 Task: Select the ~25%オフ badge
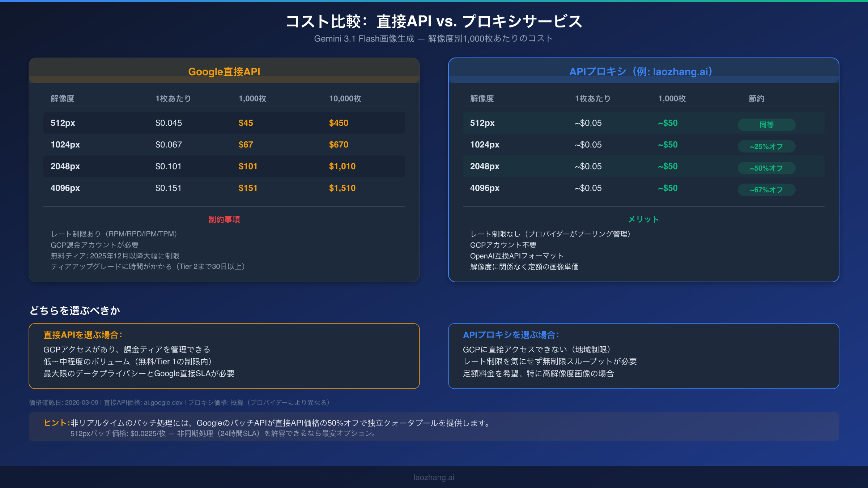[766, 146]
